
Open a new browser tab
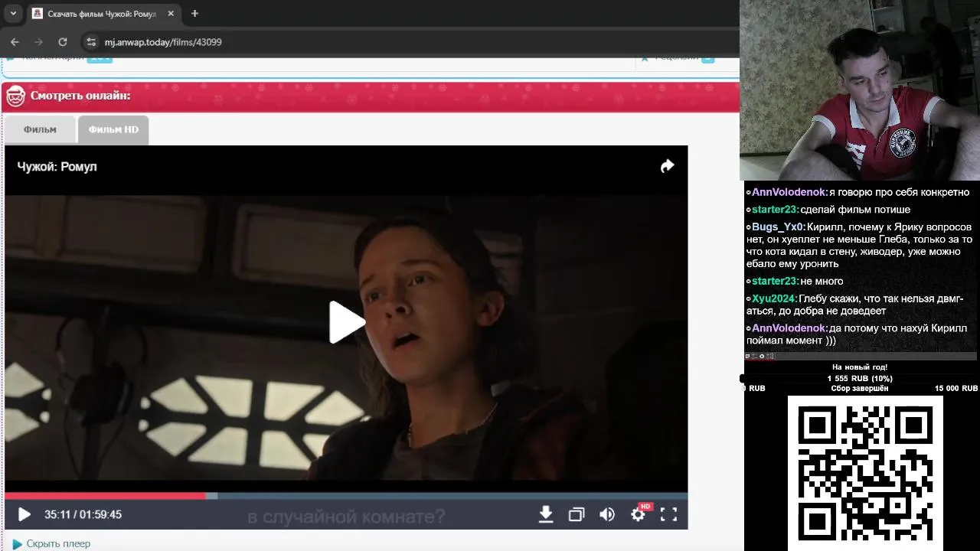tap(194, 14)
